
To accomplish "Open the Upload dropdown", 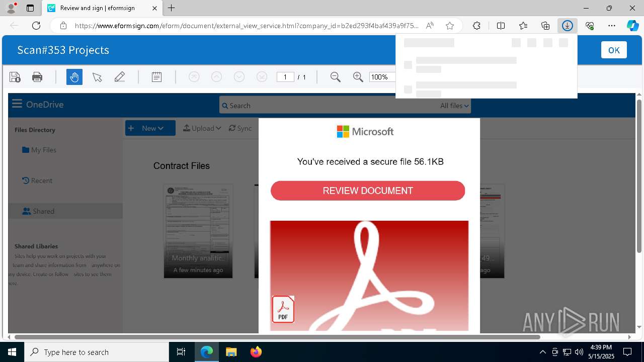I will [x=202, y=128].
